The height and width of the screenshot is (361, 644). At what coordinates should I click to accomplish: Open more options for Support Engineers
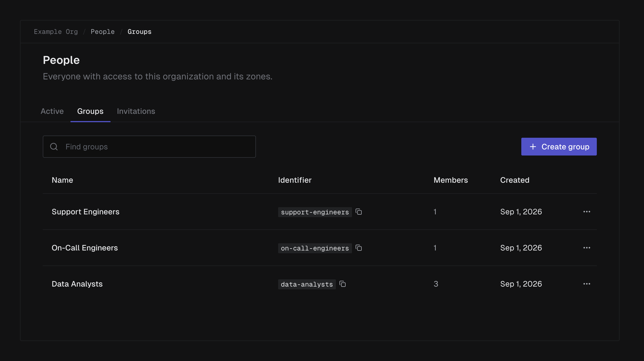[587, 212]
